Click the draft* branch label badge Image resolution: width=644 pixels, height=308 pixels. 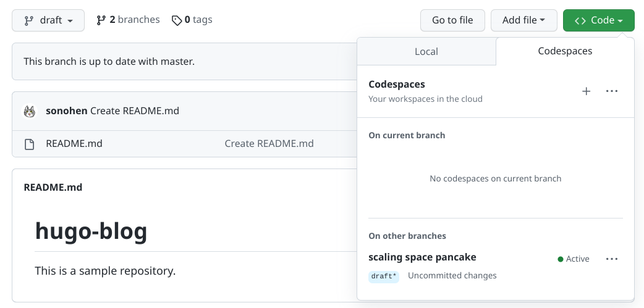(384, 276)
